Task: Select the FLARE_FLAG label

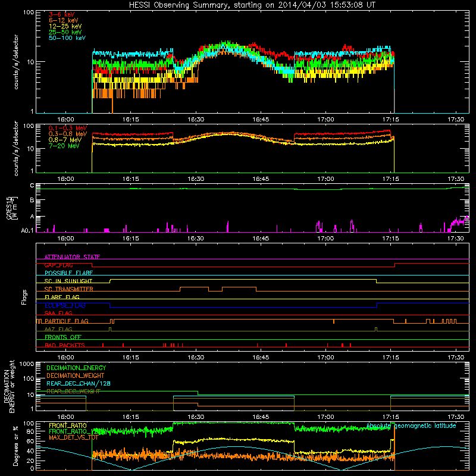Action: 62,297
